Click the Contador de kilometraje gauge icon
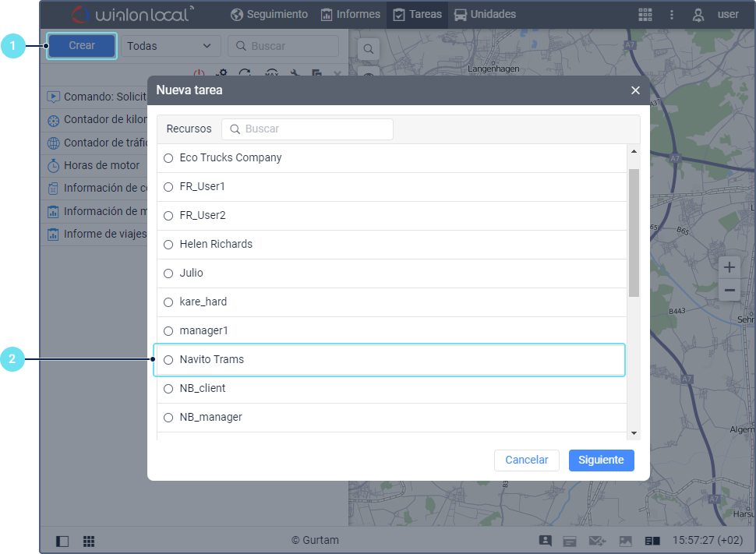This screenshot has width=756, height=554. point(53,120)
